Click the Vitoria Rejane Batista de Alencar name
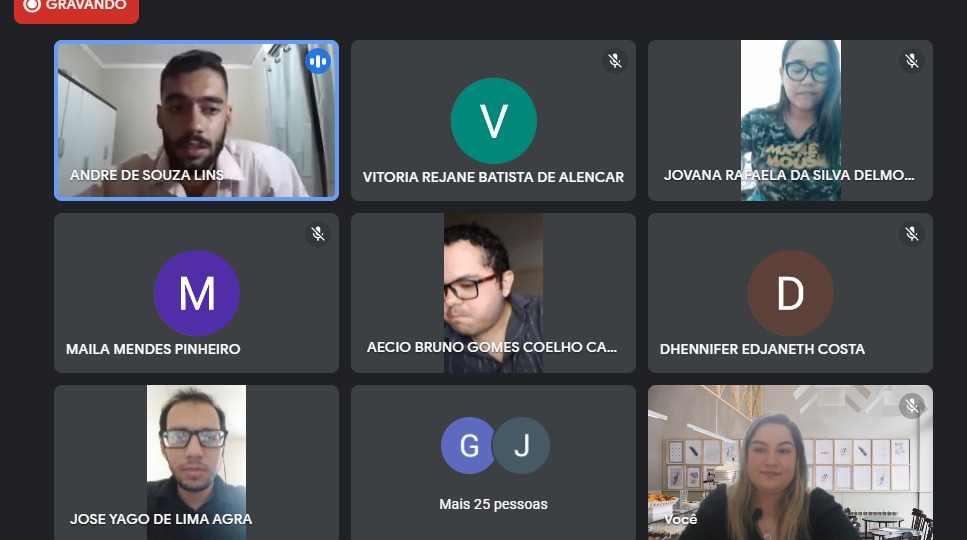This screenshot has width=967, height=540. click(493, 177)
